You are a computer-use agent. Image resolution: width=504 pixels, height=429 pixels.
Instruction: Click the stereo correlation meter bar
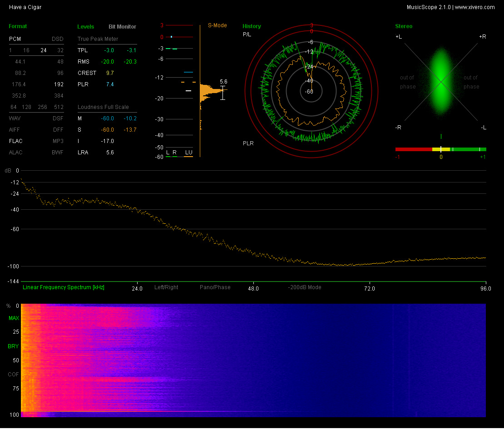tap(440, 149)
